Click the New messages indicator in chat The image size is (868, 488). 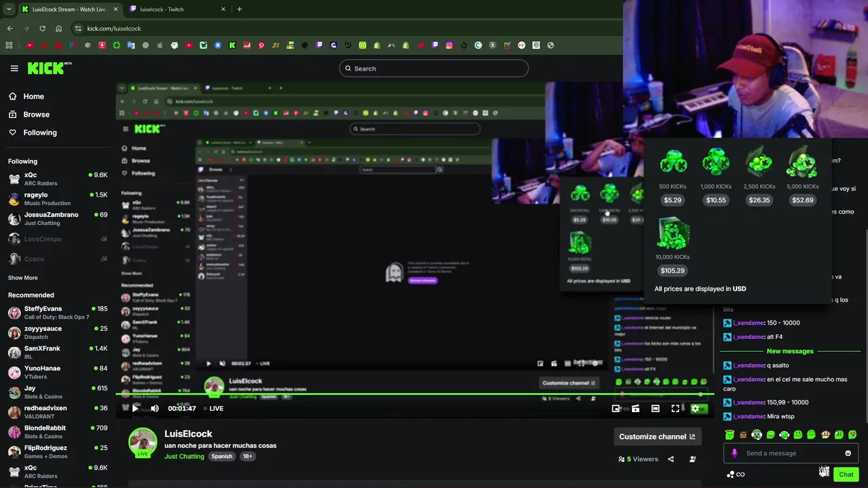[790, 351]
